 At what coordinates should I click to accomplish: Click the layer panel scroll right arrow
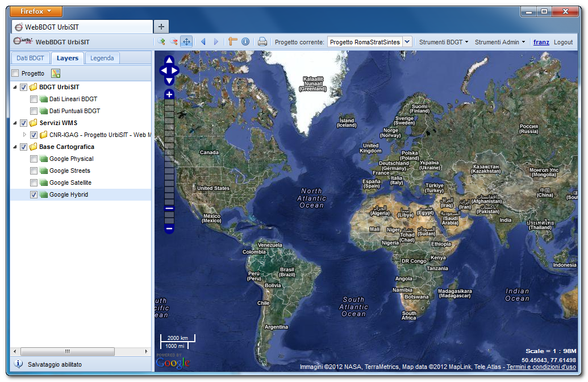tap(146, 351)
